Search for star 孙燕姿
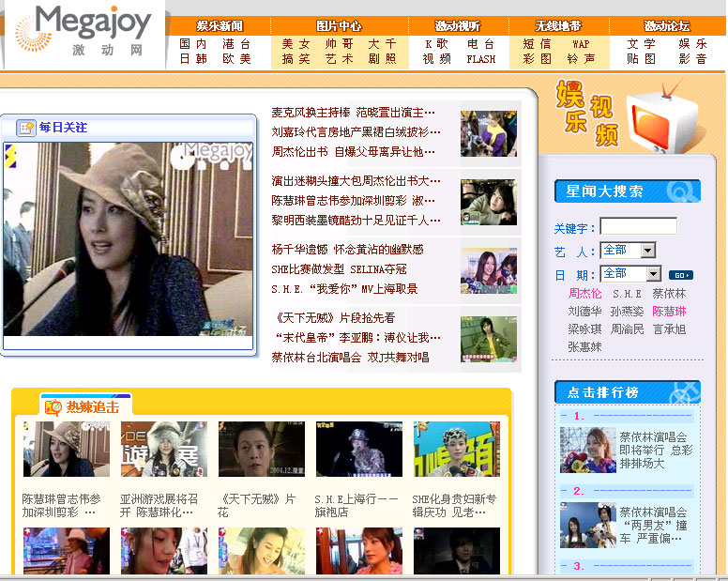The width and height of the screenshot is (728, 581). click(628, 312)
